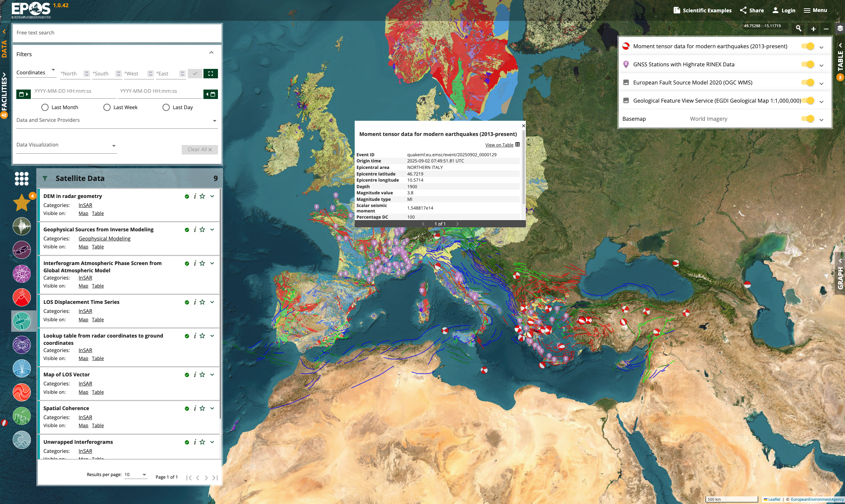Viewport: 845px width, 504px height.
Task: Zoom in the map with plus button
Action: (x=813, y=29)
